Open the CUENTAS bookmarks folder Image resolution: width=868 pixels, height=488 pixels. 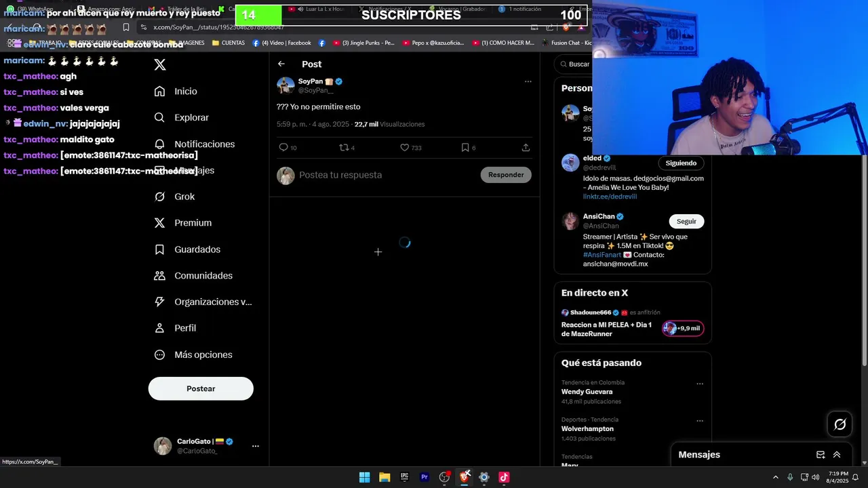point(229,43)
